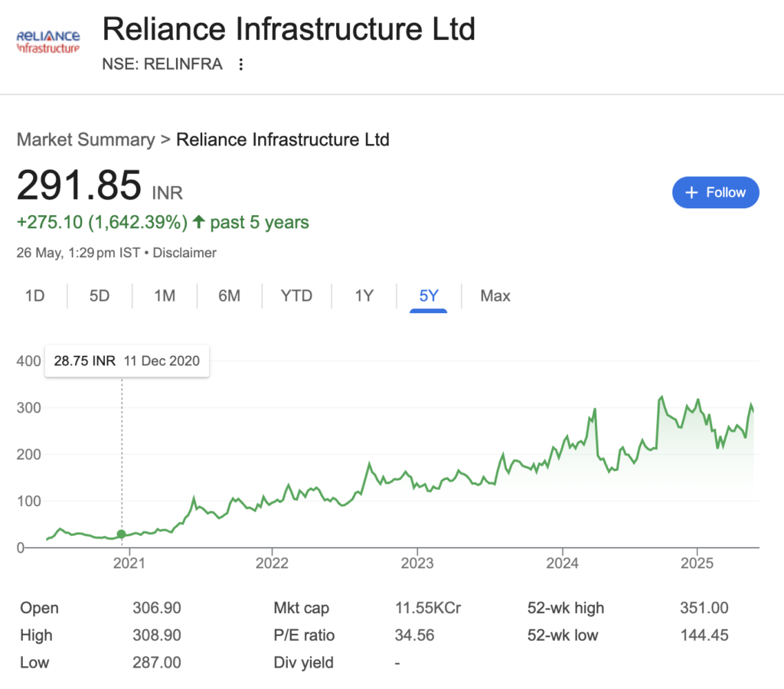784x689 pixels.
Task: Click the Mkt cap value 11.55KCr
Action: (x=428, y=608)
